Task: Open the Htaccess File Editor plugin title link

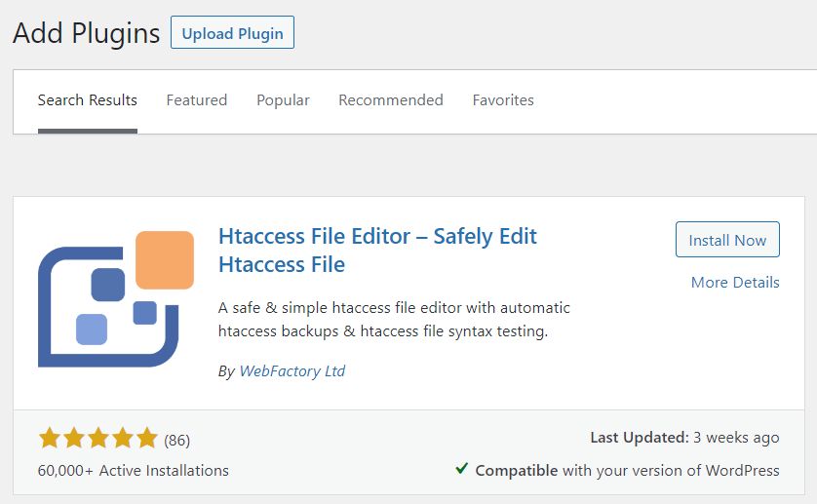Action: coord(377,251)
